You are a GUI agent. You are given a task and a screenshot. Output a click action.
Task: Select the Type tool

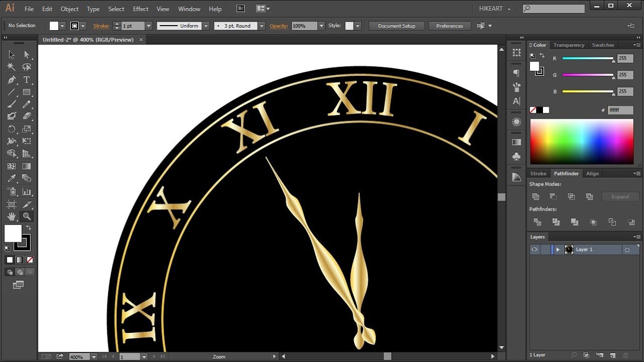coord(27,80)
